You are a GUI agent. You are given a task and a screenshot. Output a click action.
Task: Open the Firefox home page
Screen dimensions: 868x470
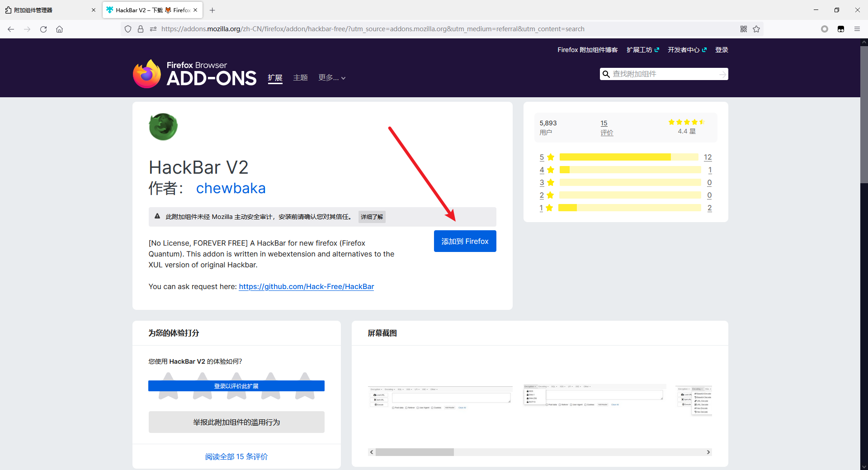click(59, 29)
